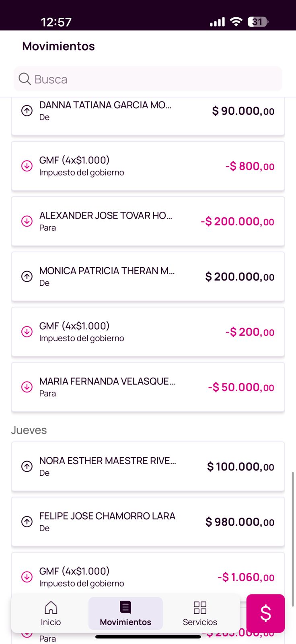The height and width of the screenshot is (644, 296).
Task: View the $980.000,00 Felipe Jose Chamorro Lara movement
Action: pos(148,522)
